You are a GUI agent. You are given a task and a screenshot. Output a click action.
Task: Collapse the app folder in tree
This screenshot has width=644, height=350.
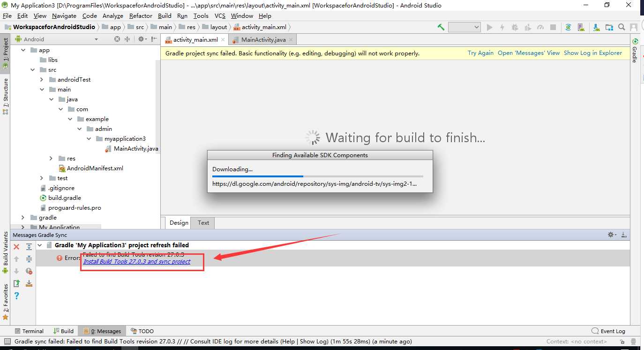22,50
